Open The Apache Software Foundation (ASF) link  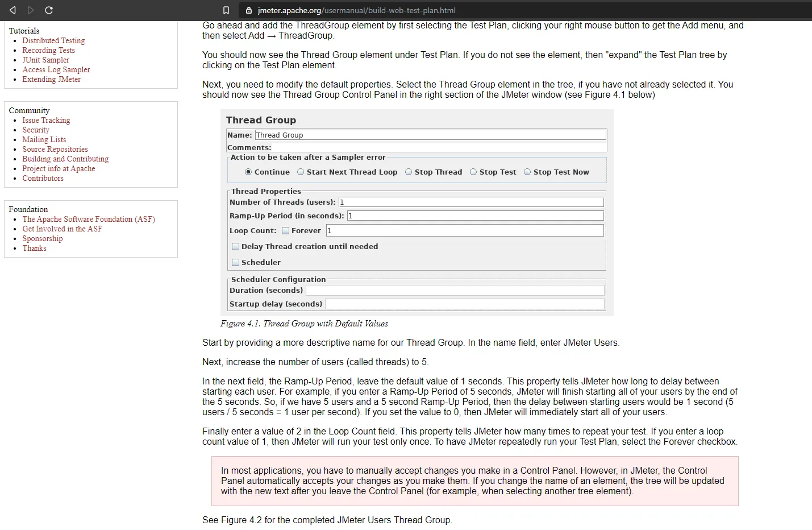[89, 219]
